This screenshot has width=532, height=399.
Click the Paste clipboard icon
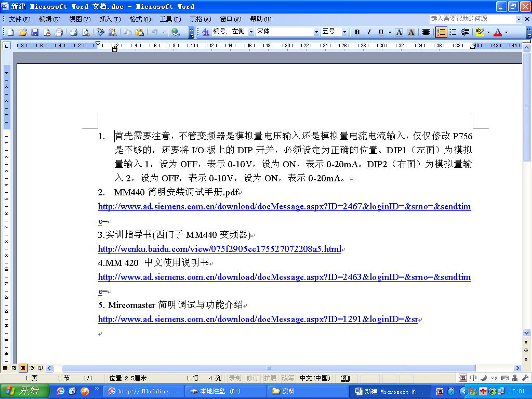(139, 32)
